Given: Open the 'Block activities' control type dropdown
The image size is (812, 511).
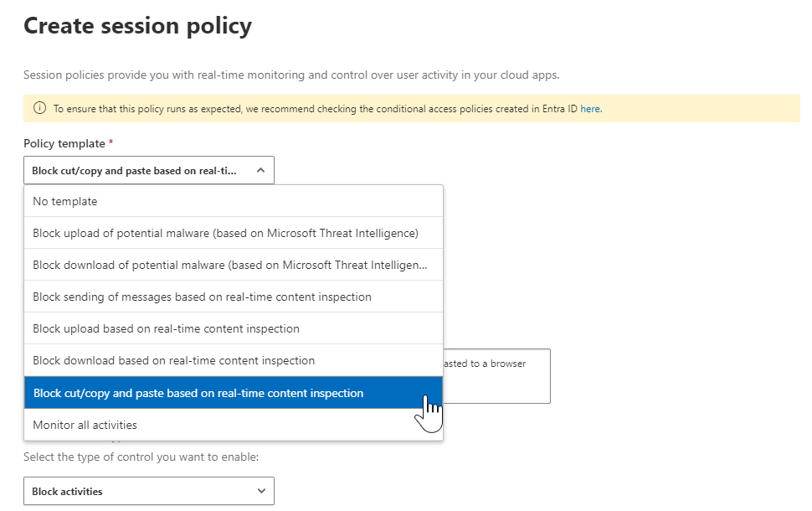Looking at the screenshot, I should pyautogui.click(x=149, y=491).
